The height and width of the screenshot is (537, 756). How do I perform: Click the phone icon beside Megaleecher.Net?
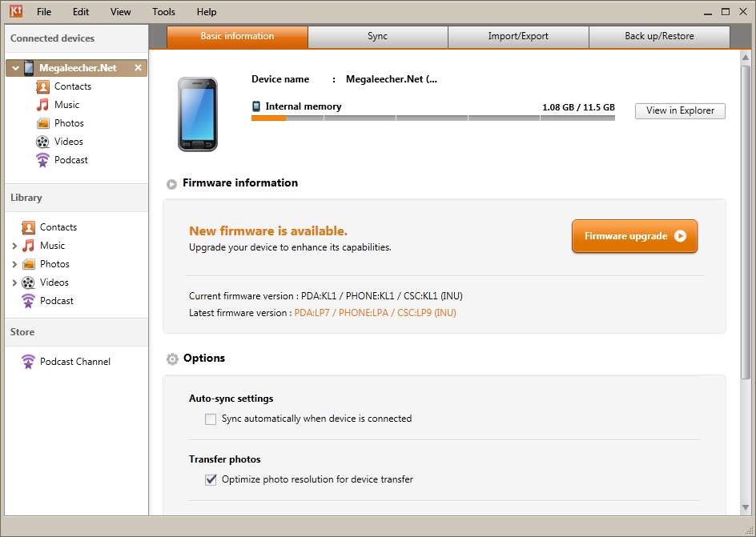(29, 68)
